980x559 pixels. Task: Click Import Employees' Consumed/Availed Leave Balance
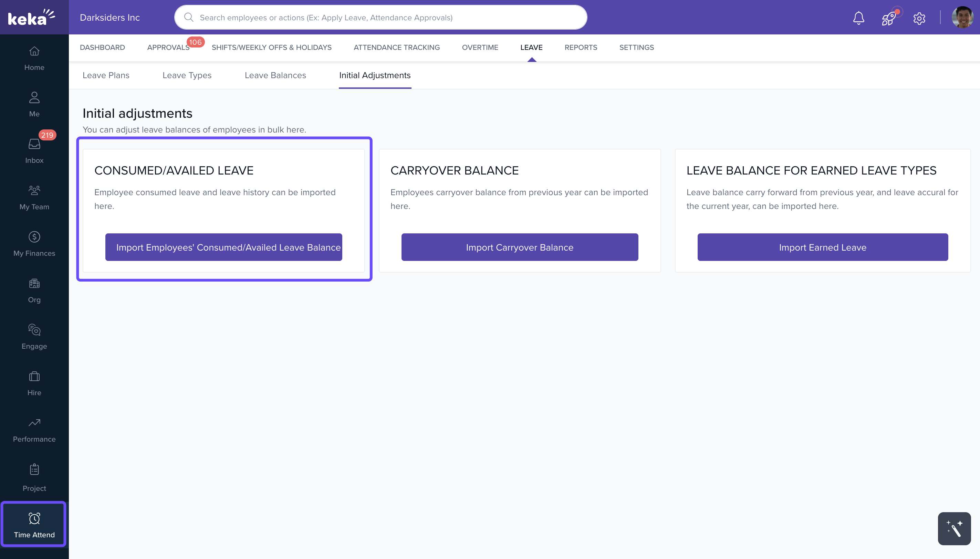(223, 247)
